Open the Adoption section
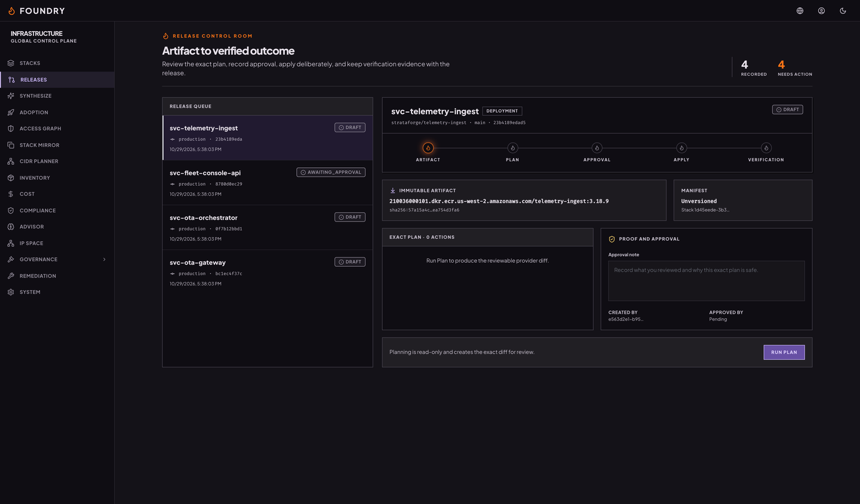 [57, 112]
